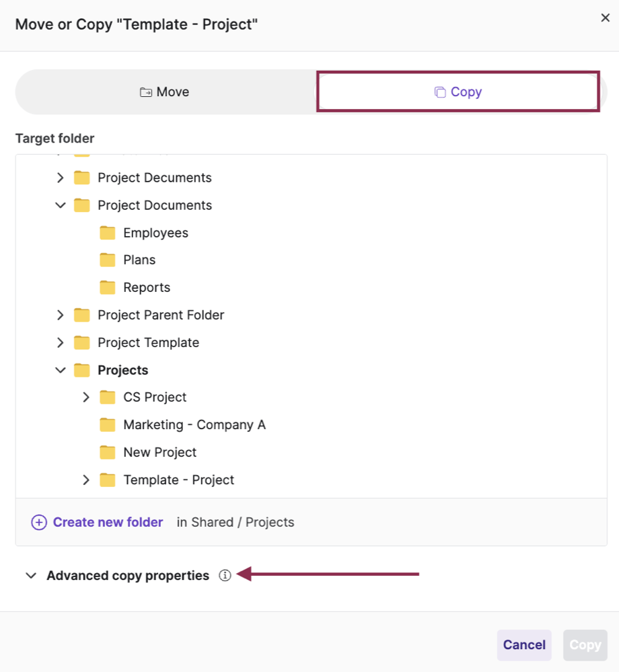619x672 pixels.
Task: Click the plus icon beside Create new folder
Action: [39, 522]
